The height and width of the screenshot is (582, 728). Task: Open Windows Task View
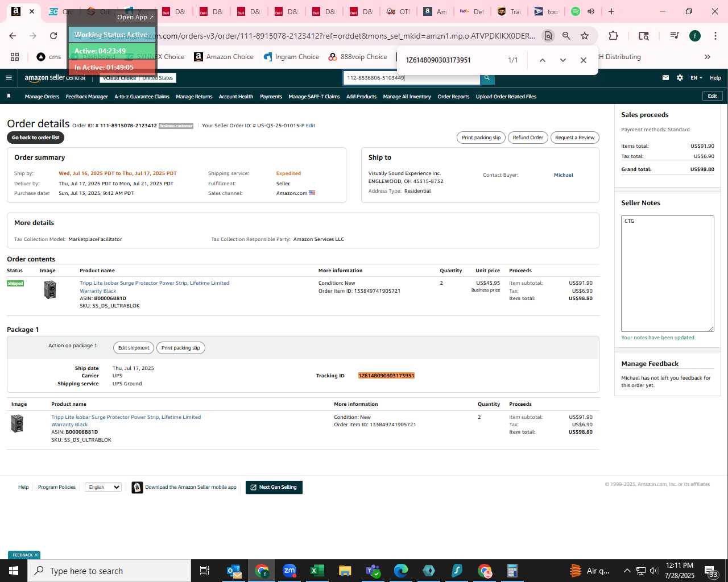point(205,571)
